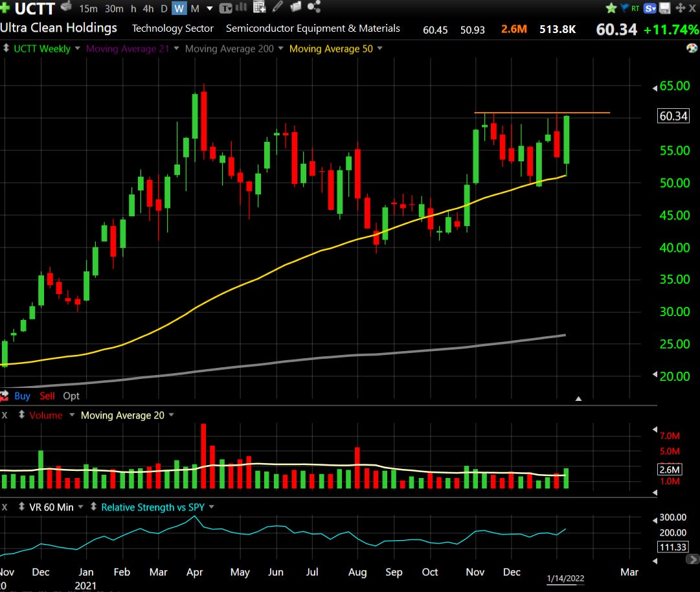Click the Buy button

(22, 396)
